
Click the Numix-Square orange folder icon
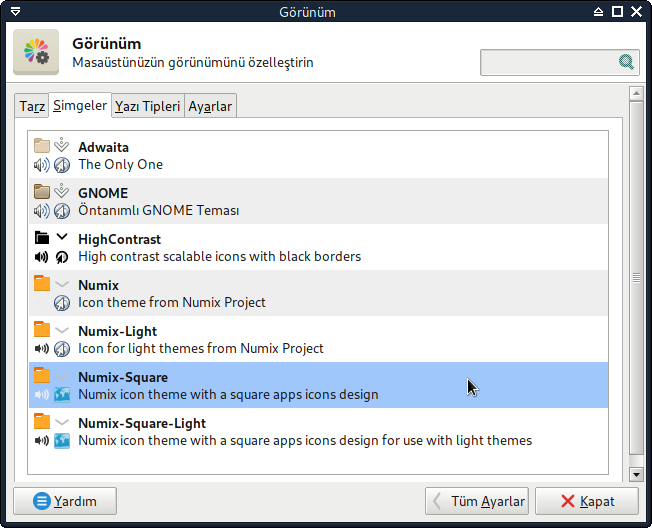click(42, 375)
